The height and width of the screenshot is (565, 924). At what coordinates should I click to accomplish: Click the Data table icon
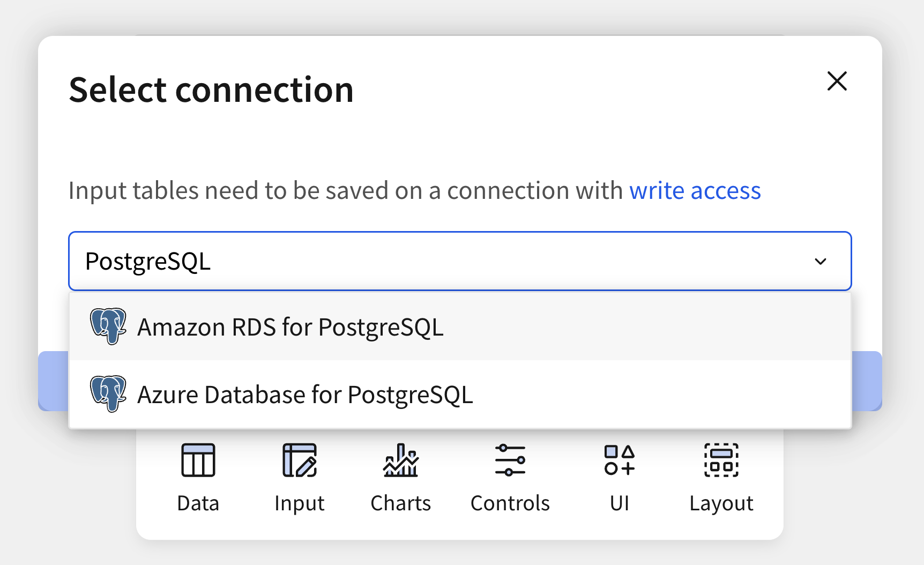pos(198,460)
